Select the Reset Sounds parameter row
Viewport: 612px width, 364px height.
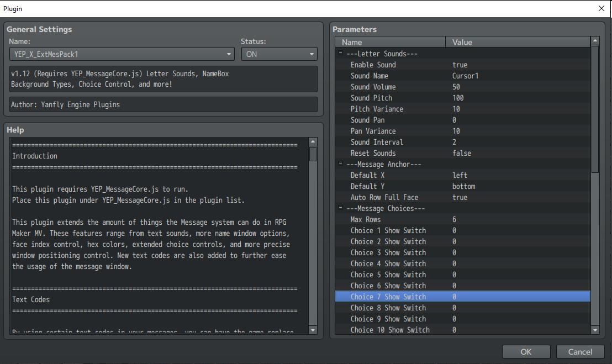pyautogui.click(x=462, y=153)
